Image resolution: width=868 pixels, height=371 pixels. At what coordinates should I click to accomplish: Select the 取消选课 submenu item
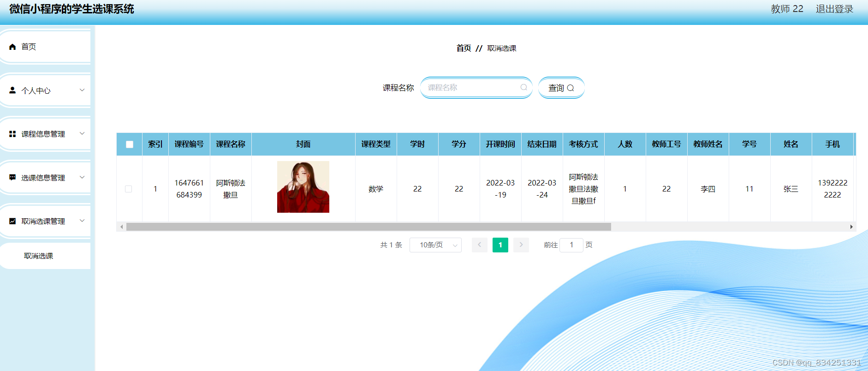click(x=45, y=256)
